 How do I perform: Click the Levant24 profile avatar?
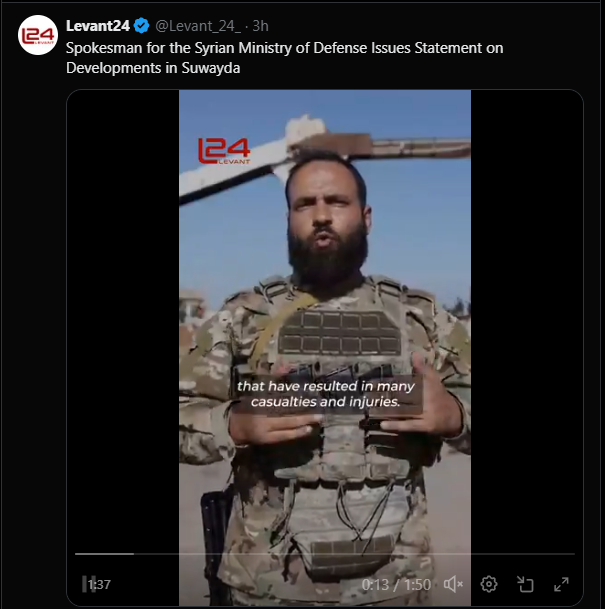click(x=38, y=35)
